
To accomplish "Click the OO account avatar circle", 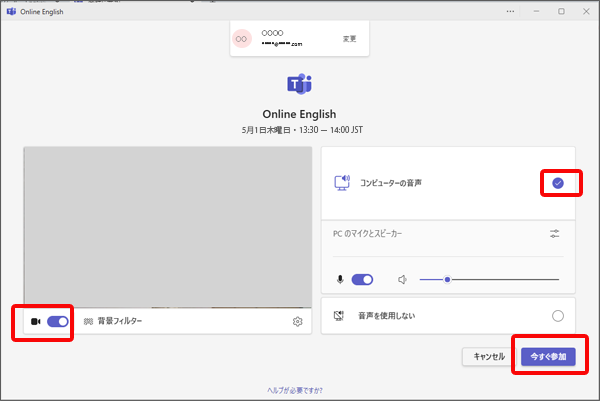I will tap(241, 39).
